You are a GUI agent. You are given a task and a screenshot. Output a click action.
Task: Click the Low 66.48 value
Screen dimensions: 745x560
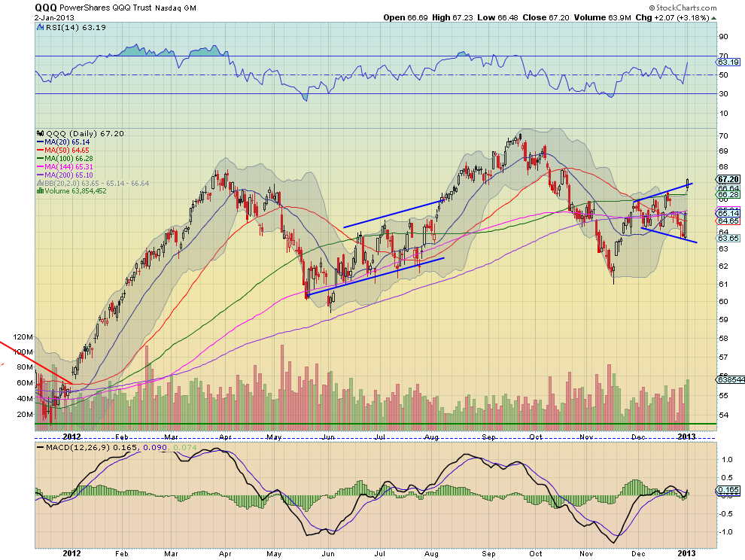497,17
